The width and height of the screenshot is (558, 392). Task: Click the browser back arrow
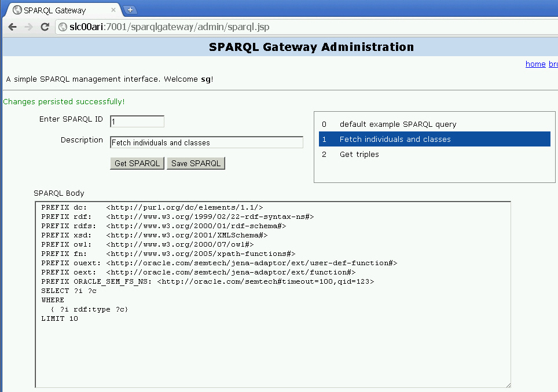click(x=12, y=27)
